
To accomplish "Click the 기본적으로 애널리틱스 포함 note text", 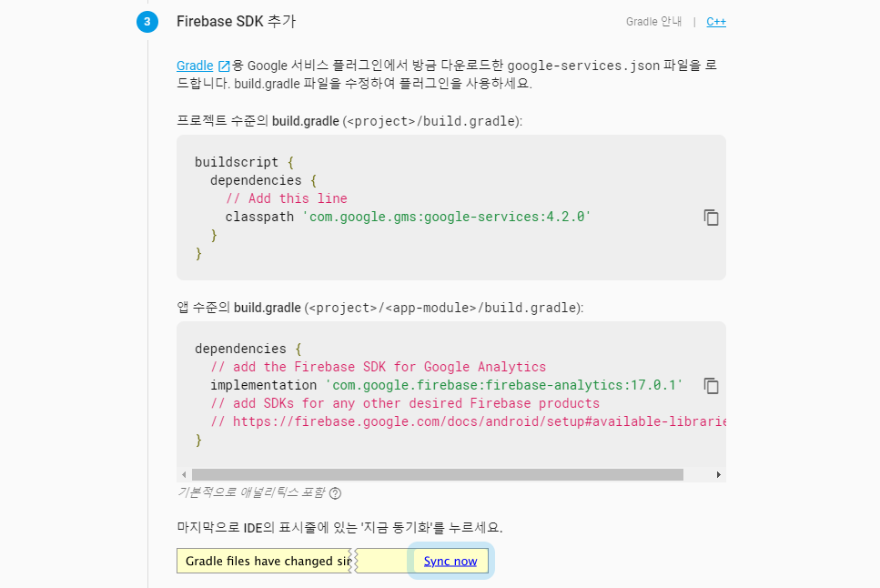I will click(x=251, y=492).
